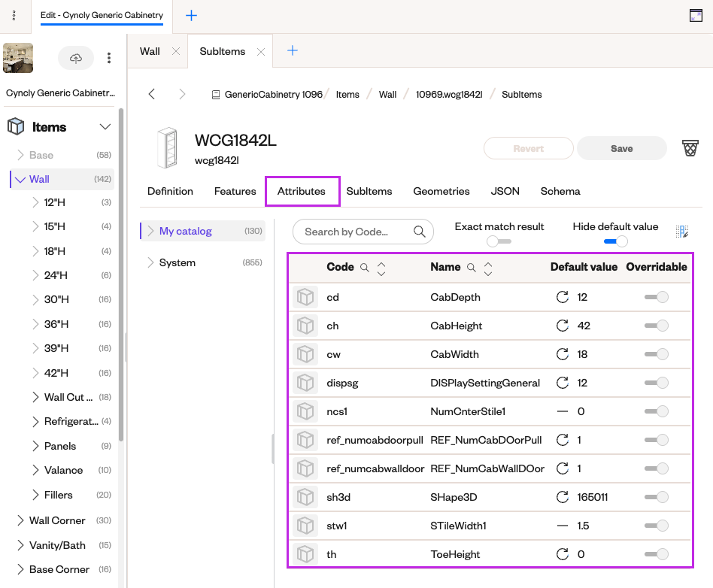Toggle Overridable for CabWidth
This screenshot has width=713, height=588.
tap(656, 354)
